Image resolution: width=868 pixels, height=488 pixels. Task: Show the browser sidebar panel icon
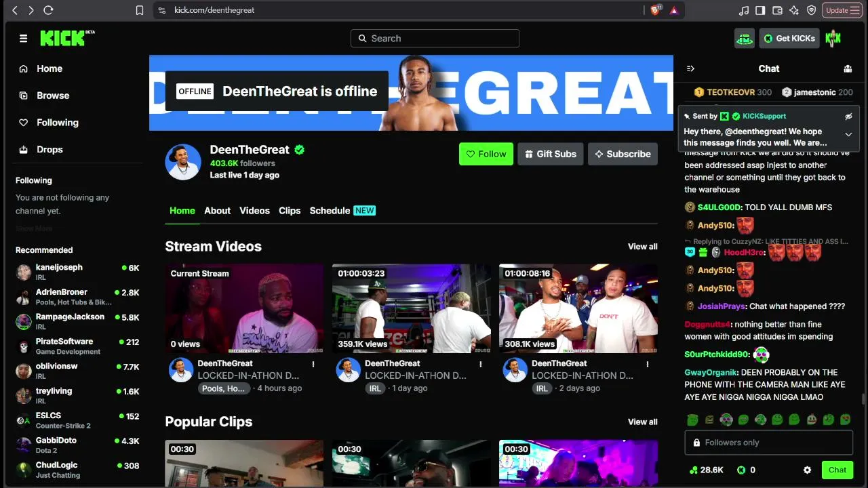pos(760,10)
